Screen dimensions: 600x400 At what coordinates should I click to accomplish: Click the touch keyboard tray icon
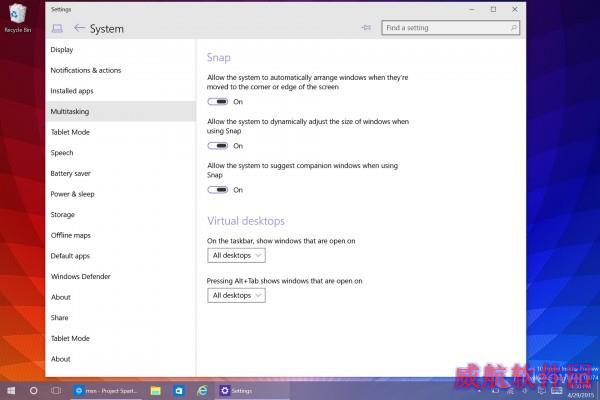tap(557, 391)
